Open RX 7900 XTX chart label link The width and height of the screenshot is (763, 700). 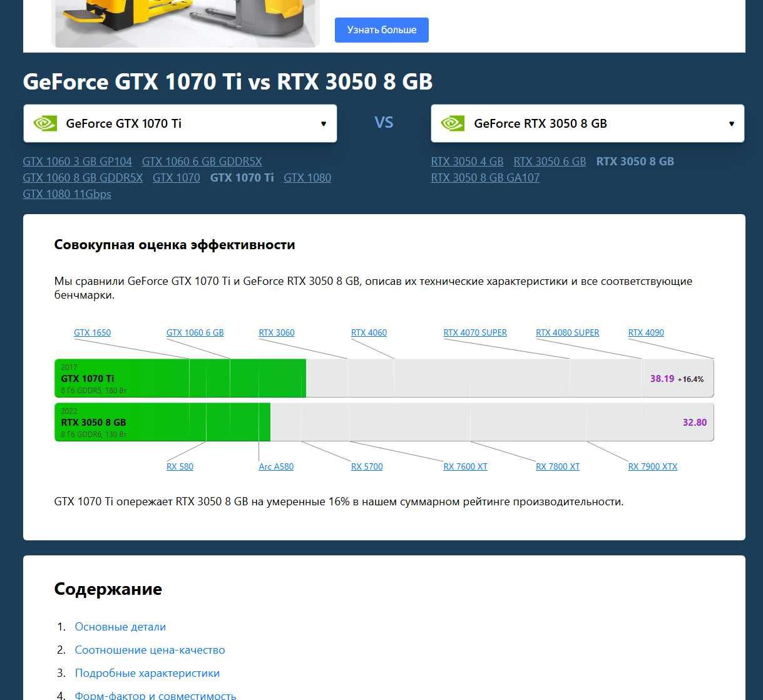coord(653,467)
